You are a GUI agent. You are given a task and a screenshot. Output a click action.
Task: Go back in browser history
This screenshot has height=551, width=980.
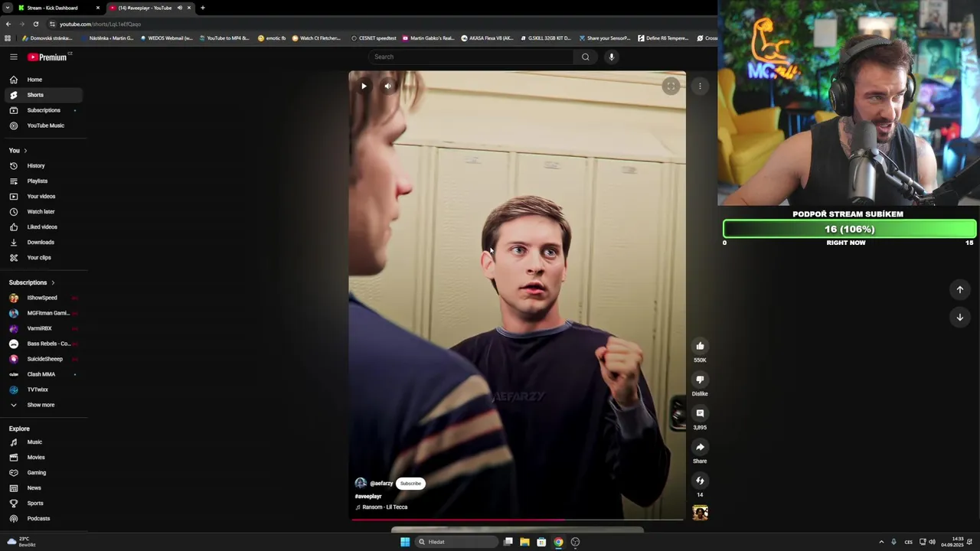8,24
